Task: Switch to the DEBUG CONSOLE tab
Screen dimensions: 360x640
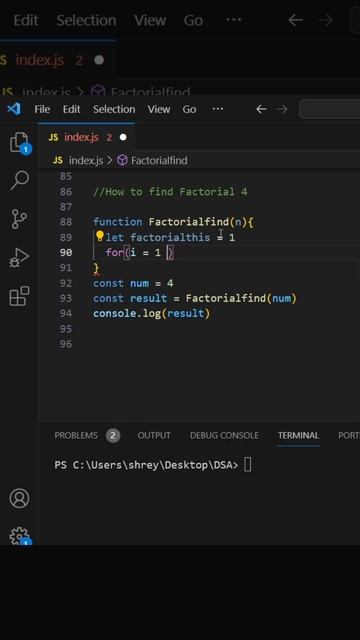Action: 224,436
